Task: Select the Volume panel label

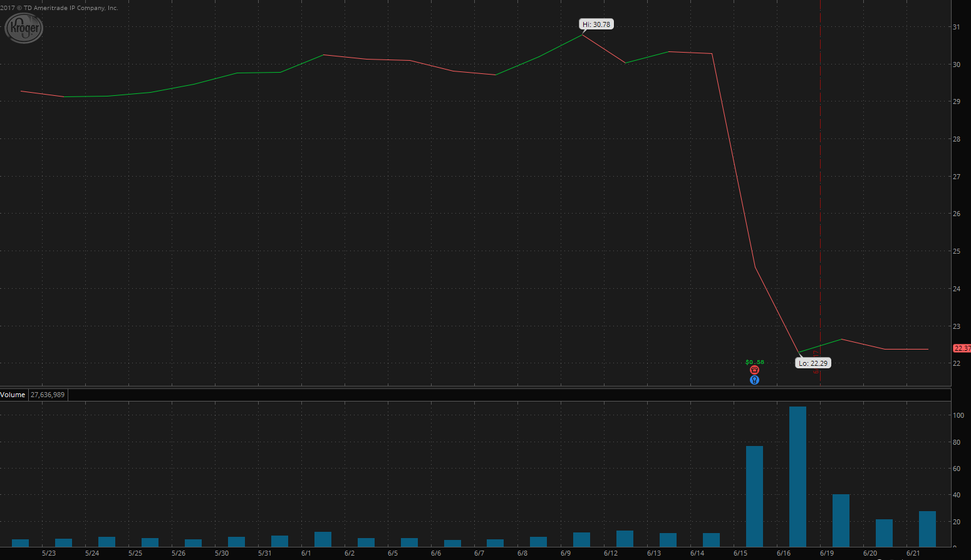Action: click(x=13, y=395)
